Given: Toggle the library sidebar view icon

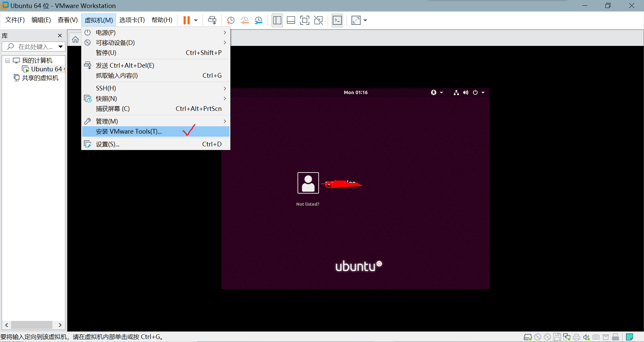Looking at the screenshot, I should [x=277, y=20].
